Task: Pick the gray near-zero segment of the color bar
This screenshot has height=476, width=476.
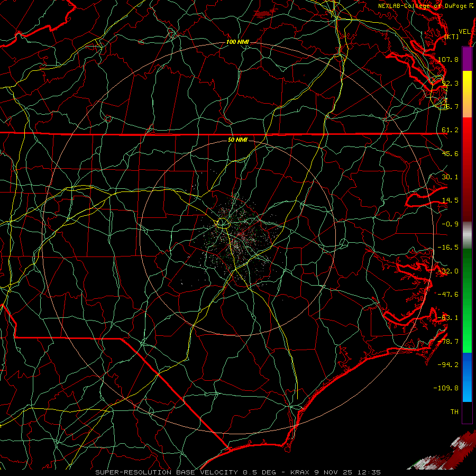Action: [x=467, y=235]
